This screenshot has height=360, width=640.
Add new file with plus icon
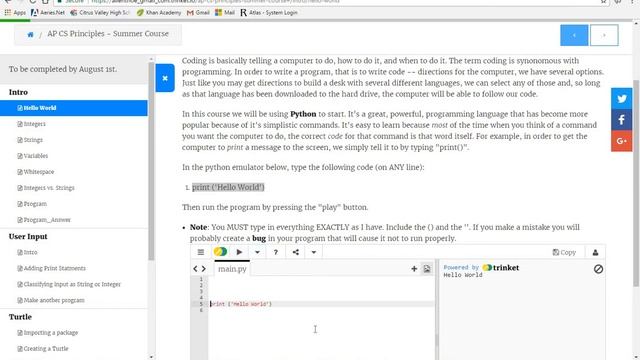[x=414, y=269]
